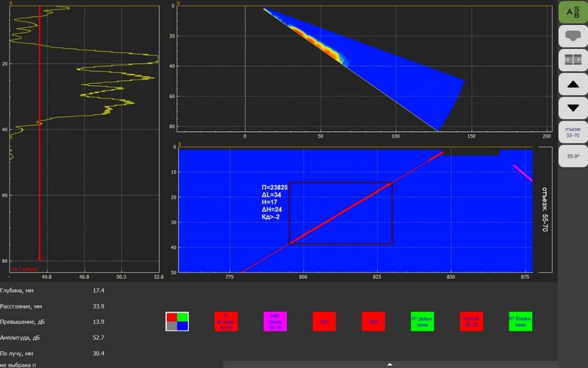588x368 pixels.
Task: Click the dual-panel layout icon
Action: [573, 60]
